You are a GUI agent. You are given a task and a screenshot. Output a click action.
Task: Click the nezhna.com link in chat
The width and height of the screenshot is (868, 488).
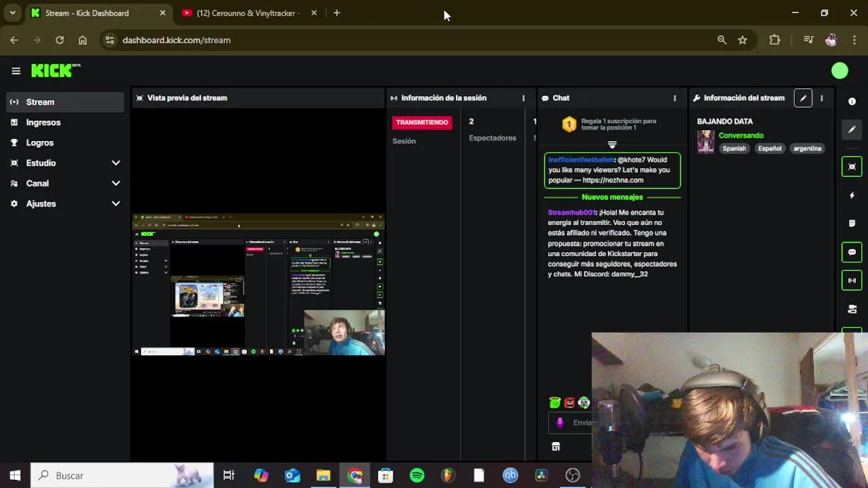coord(613,180)
